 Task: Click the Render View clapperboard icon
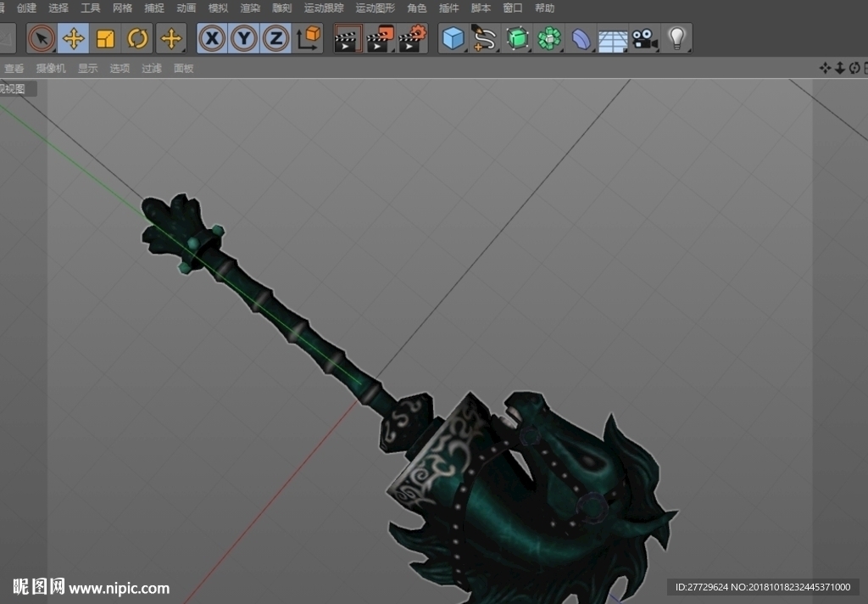pyautogui.click(x=348, y=38)
